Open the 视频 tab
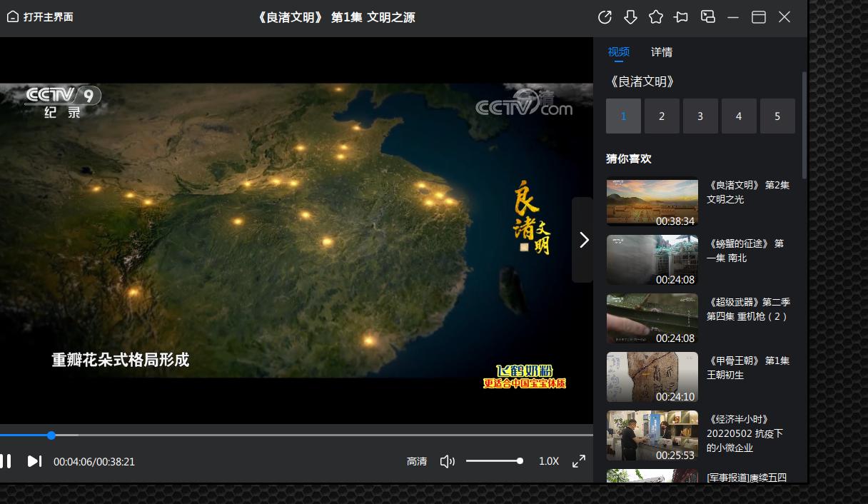The image size is (868, 504). (618, 52)
